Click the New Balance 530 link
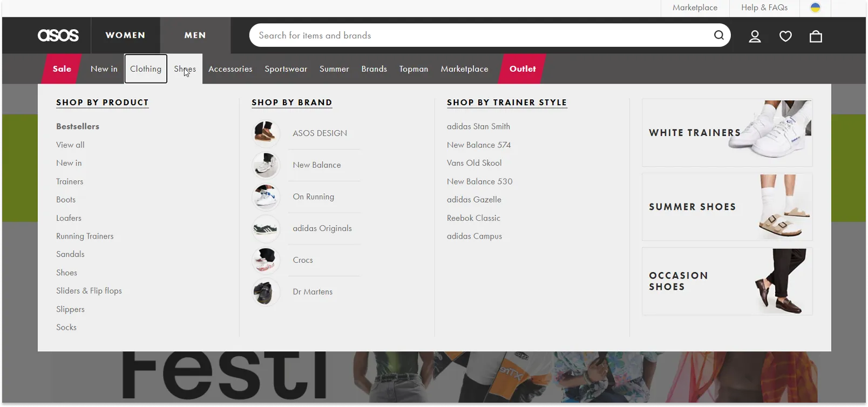 pyautogui.click(x=479, y=181)
